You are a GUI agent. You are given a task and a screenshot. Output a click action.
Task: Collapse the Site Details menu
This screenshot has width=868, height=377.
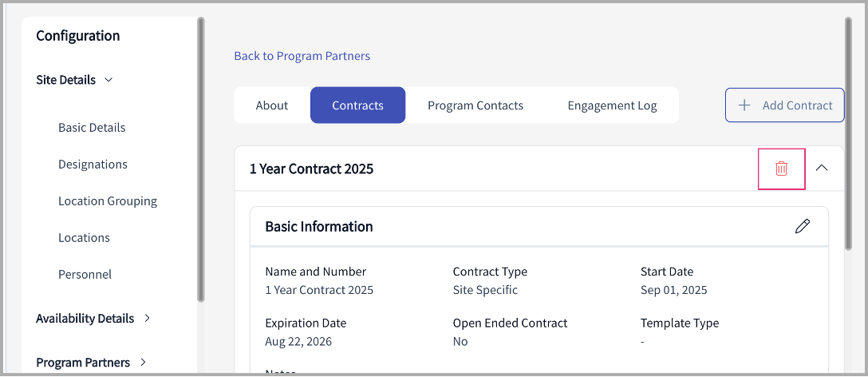pyautogui.click(x=108, y=80)
